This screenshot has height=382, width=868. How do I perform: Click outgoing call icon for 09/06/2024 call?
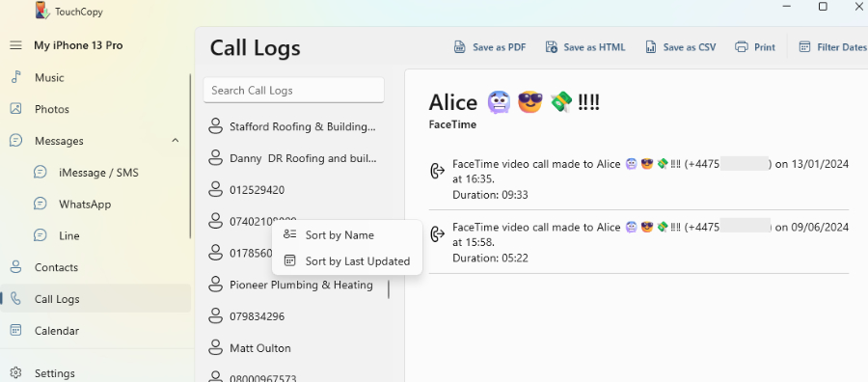[437, 234]
